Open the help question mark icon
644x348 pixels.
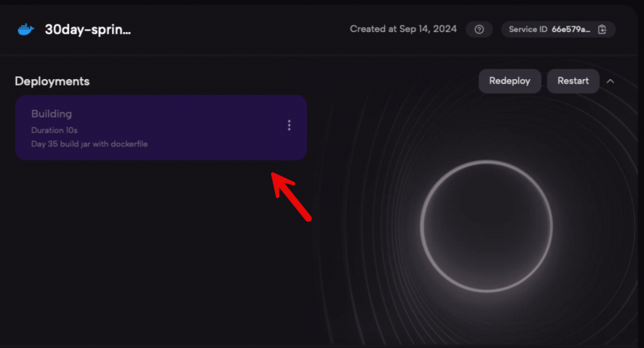pos(479,30)
